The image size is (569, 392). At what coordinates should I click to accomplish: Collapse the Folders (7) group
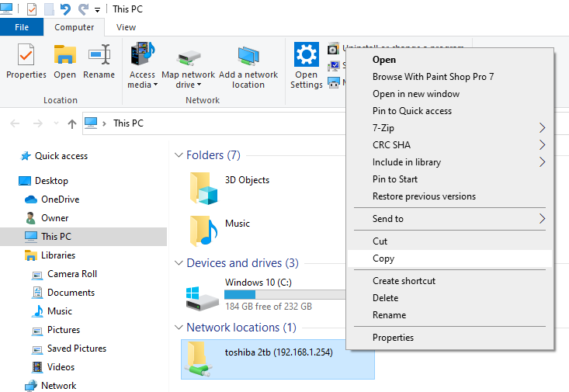(x=179, y=155)
